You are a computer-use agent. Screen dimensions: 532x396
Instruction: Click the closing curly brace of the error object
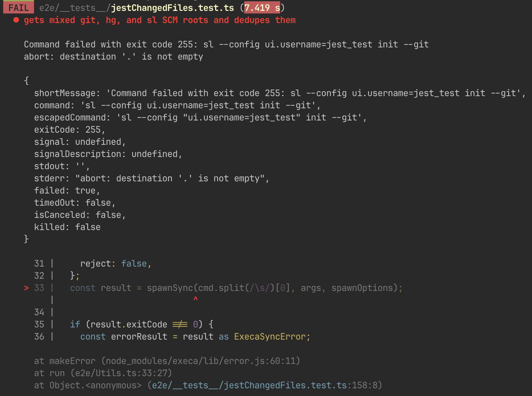click(x=26, y=239)
